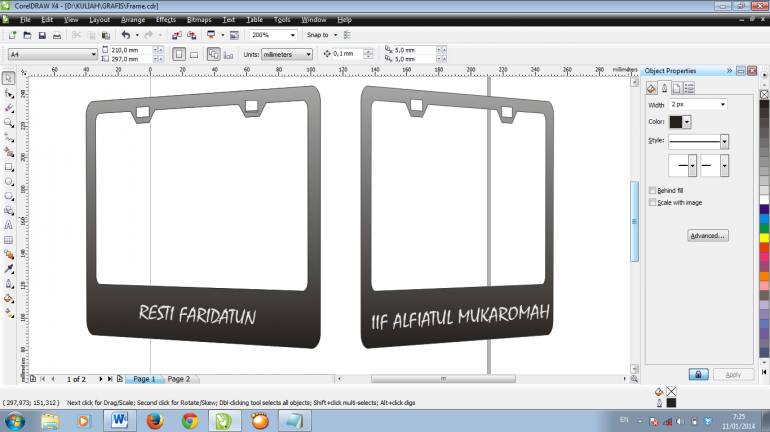This screenshot has width=770, height=432.
Task: Go to the next page arrow
Action: point(100,379)
